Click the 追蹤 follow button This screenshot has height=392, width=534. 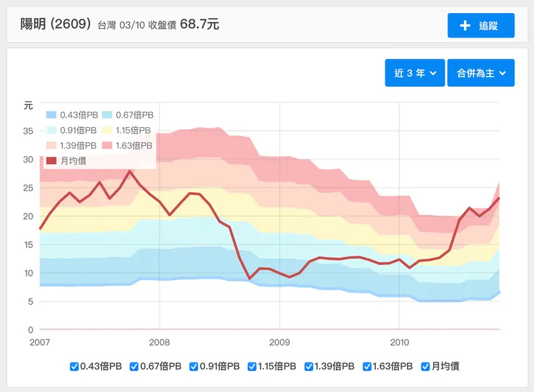[x=481, y=25]
